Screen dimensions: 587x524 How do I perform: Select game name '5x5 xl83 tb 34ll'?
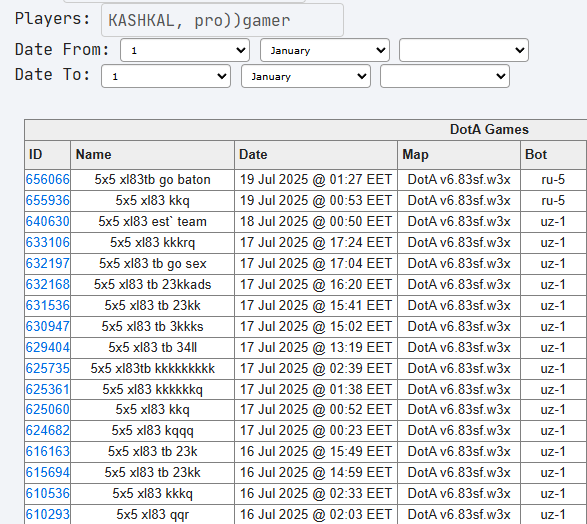152,347
